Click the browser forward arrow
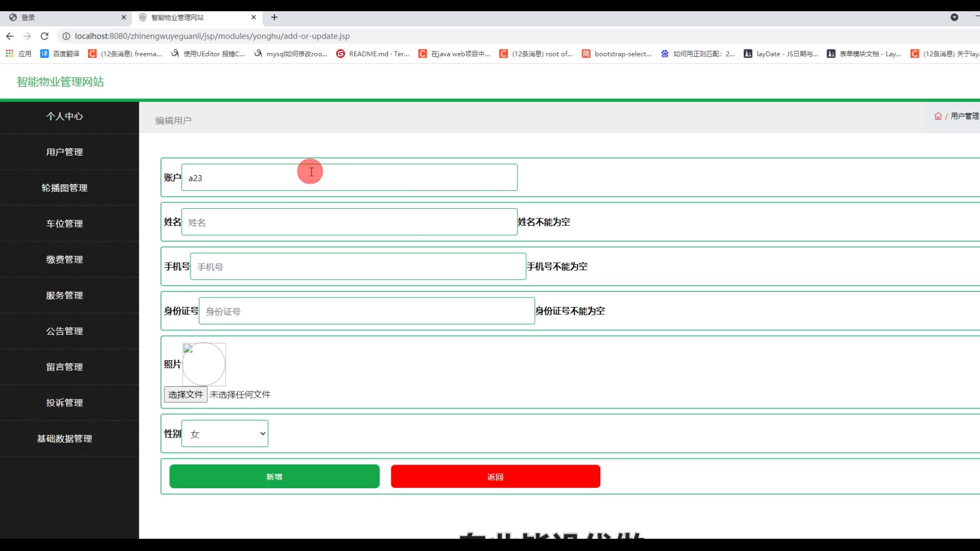Viewport: 980px width, 551px height. (x=27, y=36)
